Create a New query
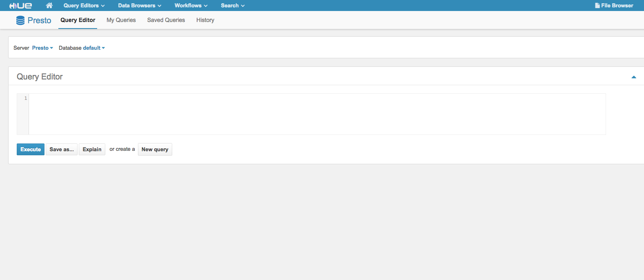The image size is (644, 280). [x=155, y=150]
